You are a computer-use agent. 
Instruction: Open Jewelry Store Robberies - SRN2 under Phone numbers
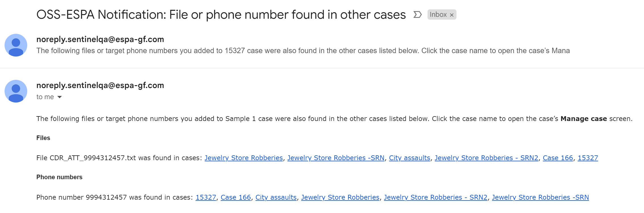click(x=435, y=197)
